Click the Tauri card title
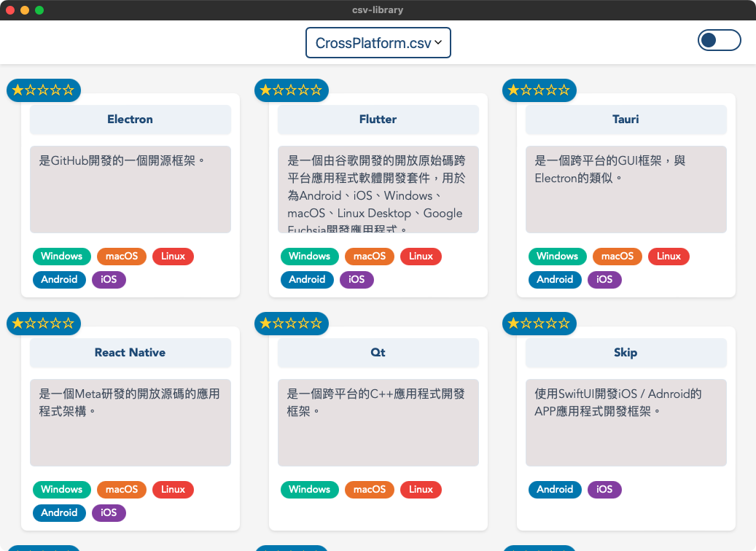This screenshot has height=551, width=756. click(x=626, y=120)
